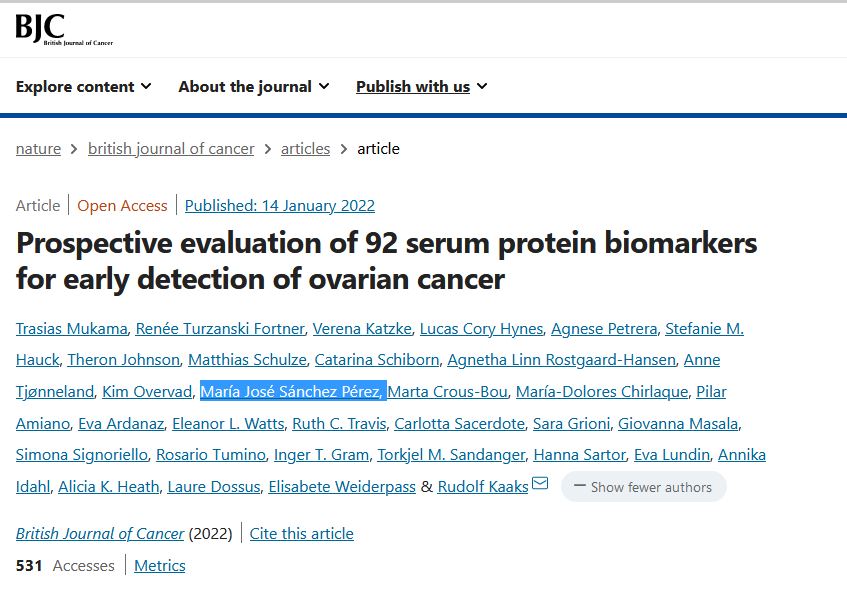
Task: Click the article title heading
Action: pyautogui.click(x=386, y=260)
